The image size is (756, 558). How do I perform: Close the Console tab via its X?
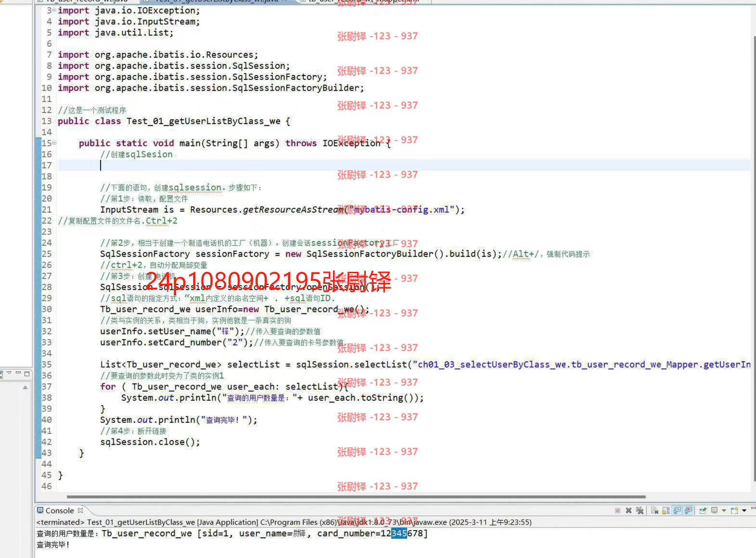pyautogui.click(x=80, y=510)
